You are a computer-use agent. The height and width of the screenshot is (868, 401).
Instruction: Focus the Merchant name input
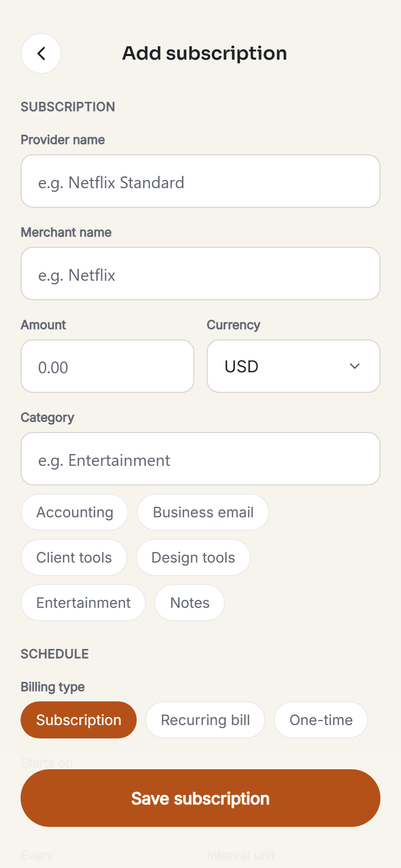(x=200, y=274)
